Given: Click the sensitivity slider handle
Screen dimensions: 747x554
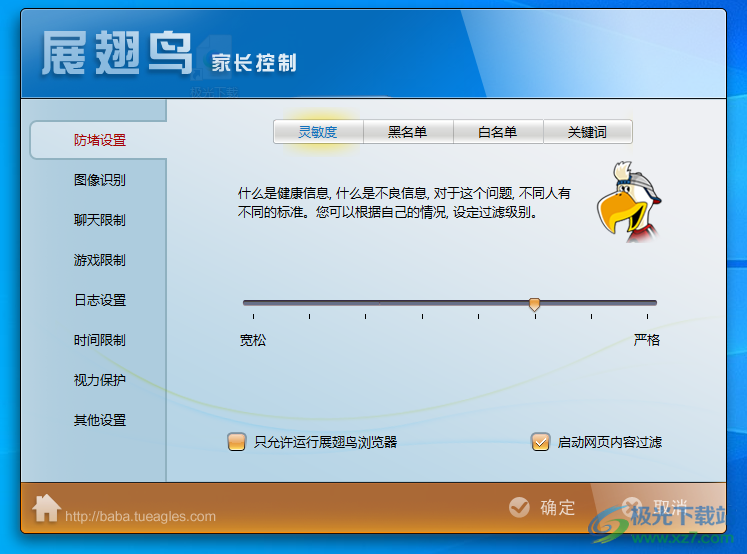Looking at the screenshot, I should (535, 304).
